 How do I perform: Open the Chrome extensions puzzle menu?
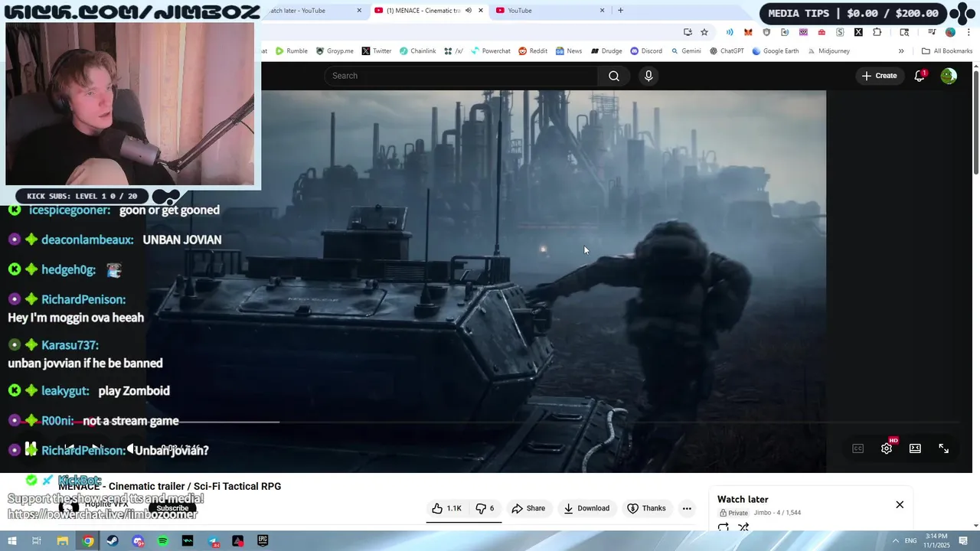click(877, 32)
